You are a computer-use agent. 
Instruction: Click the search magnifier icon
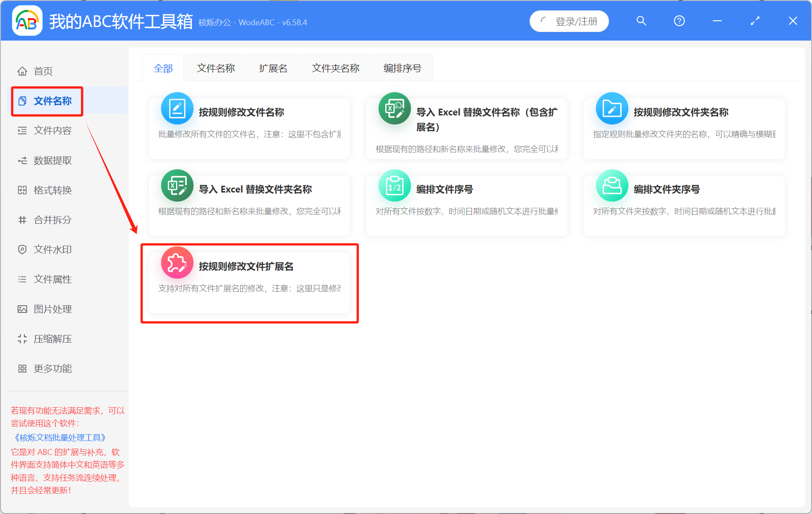[641, 21]
